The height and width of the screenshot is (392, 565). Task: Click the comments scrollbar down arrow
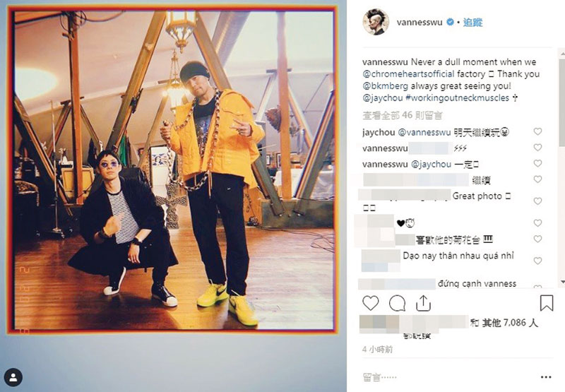pyautogui.click(x=562, y=282)
